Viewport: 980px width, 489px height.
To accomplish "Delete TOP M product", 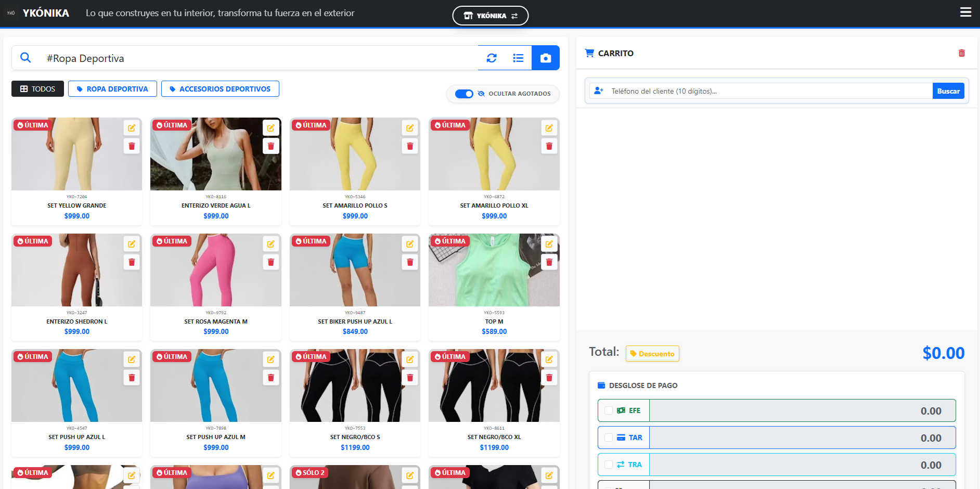I will [x=549, y=262].
